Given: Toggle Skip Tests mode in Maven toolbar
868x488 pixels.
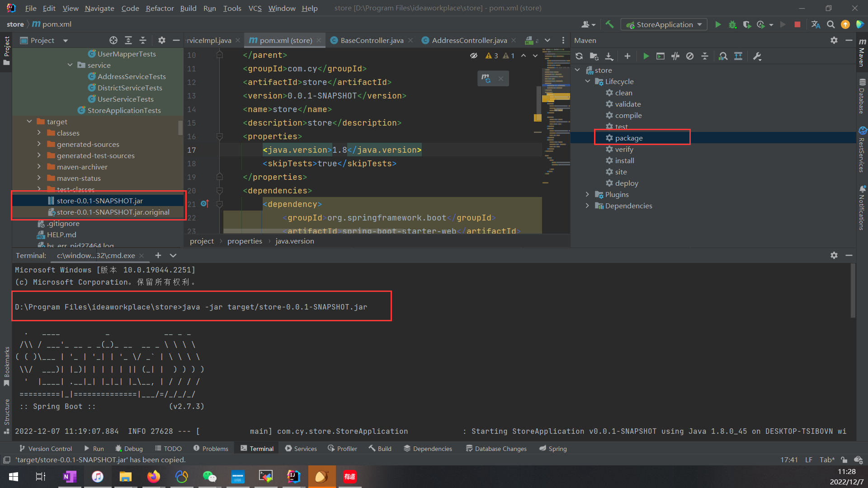Looking at the screenshot, I should pyautogui.click(x=690, y=56).
